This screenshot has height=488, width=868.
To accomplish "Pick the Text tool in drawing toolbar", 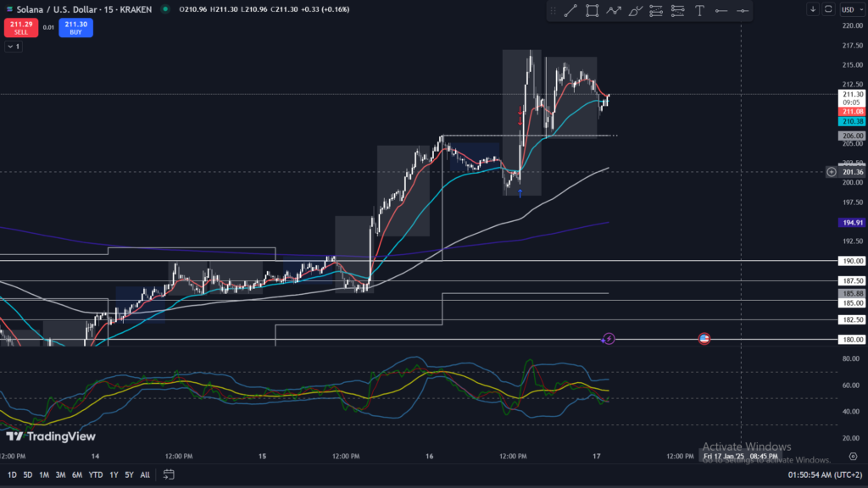I will pos(699,10).
